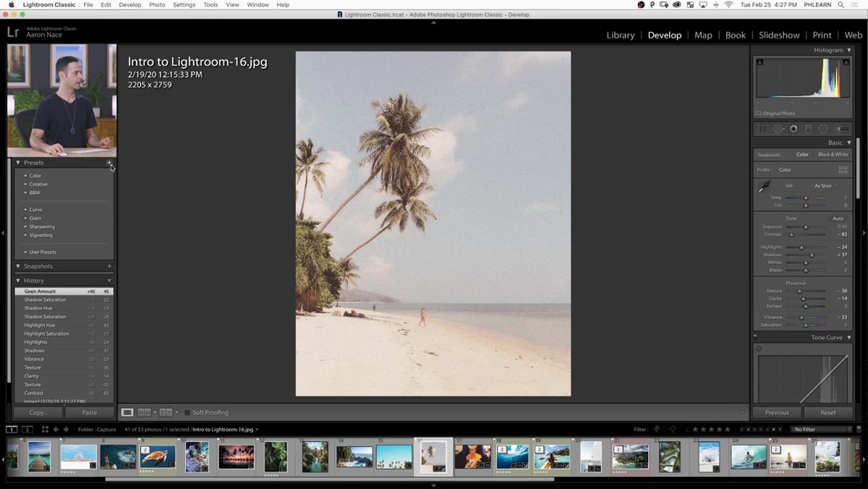Go forward with filmstrip right arrow

click(66, 430)
